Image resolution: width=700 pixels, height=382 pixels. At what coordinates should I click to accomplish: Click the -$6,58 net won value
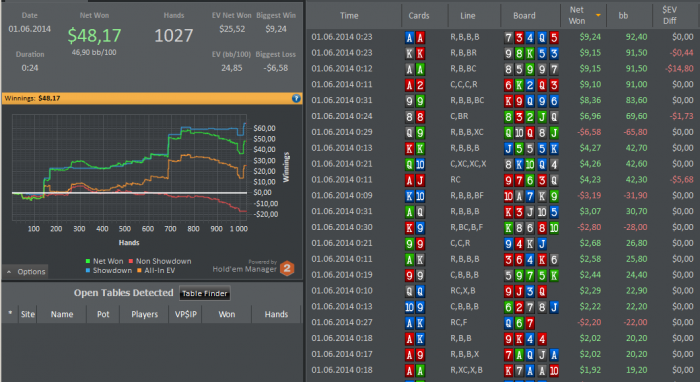tap(589, 132)
